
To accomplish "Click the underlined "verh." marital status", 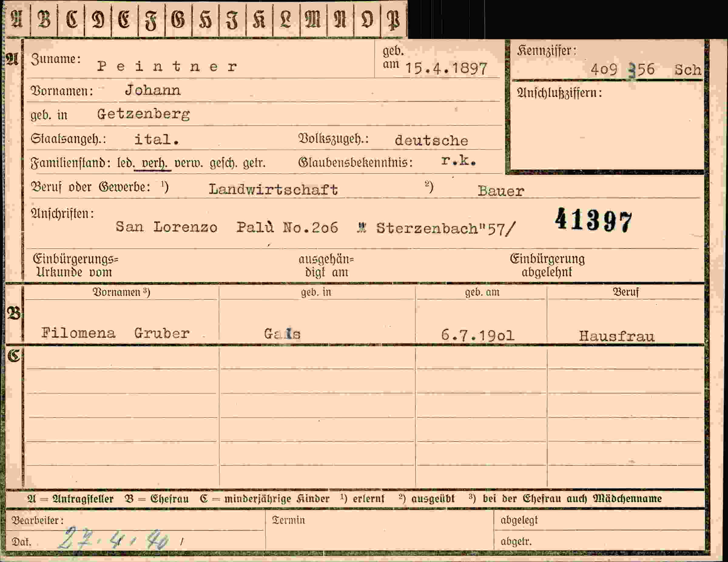I will click(153, 163).
